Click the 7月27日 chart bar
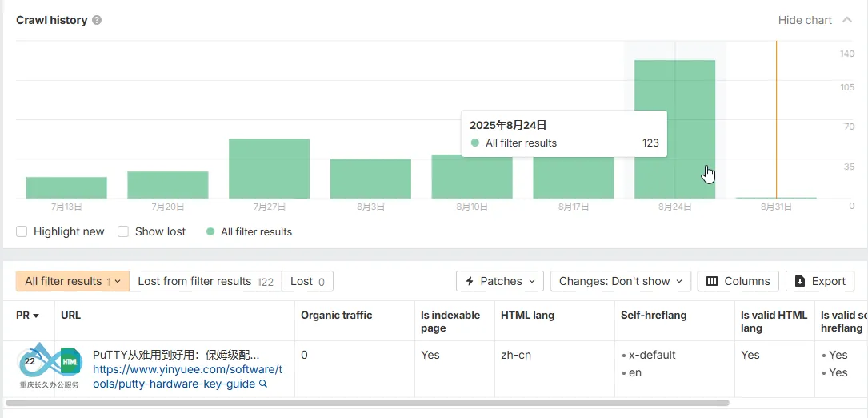The width and height of the screenshot is (868, 418). tap(269, 168)
